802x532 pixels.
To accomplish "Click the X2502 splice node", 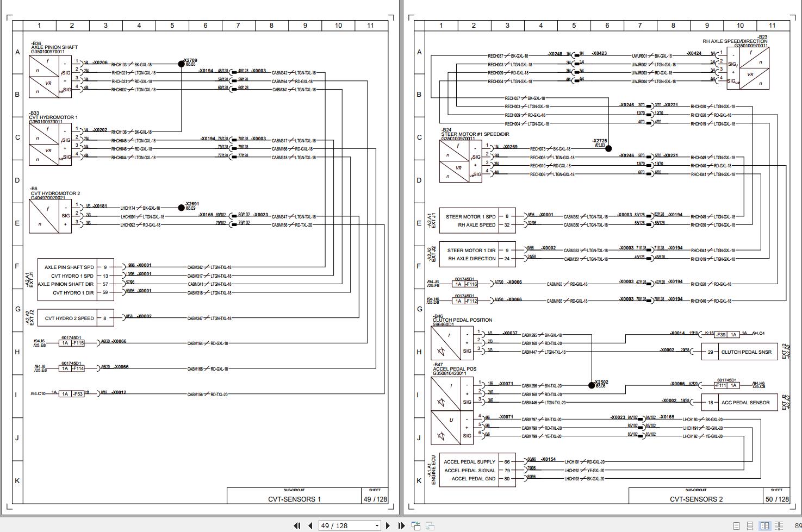I will (592, 385).
